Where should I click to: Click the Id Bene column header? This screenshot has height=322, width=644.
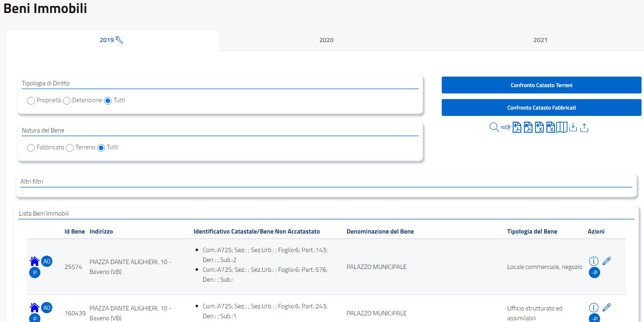pos(74,231)
